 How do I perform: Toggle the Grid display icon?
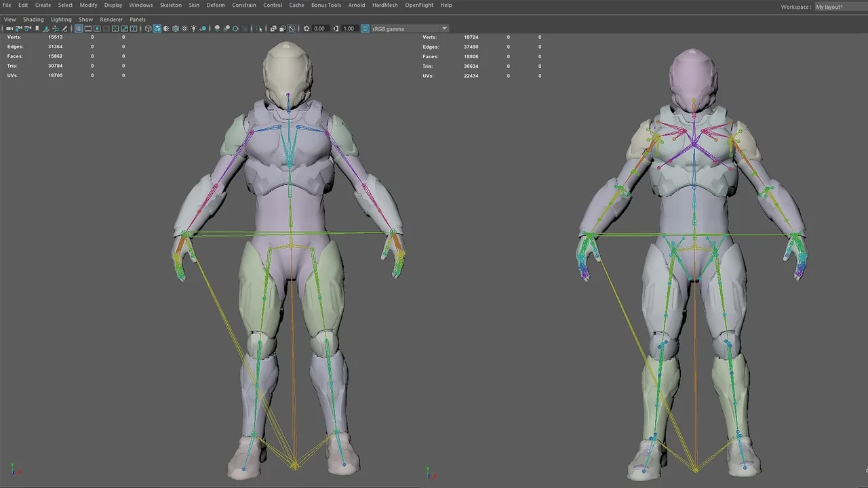point(79,28)
